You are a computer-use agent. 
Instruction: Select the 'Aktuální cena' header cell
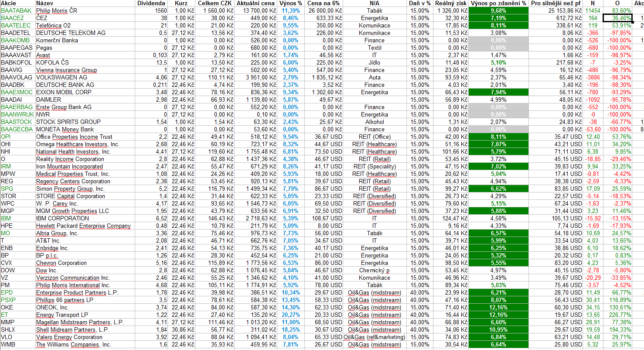point(256,3)
